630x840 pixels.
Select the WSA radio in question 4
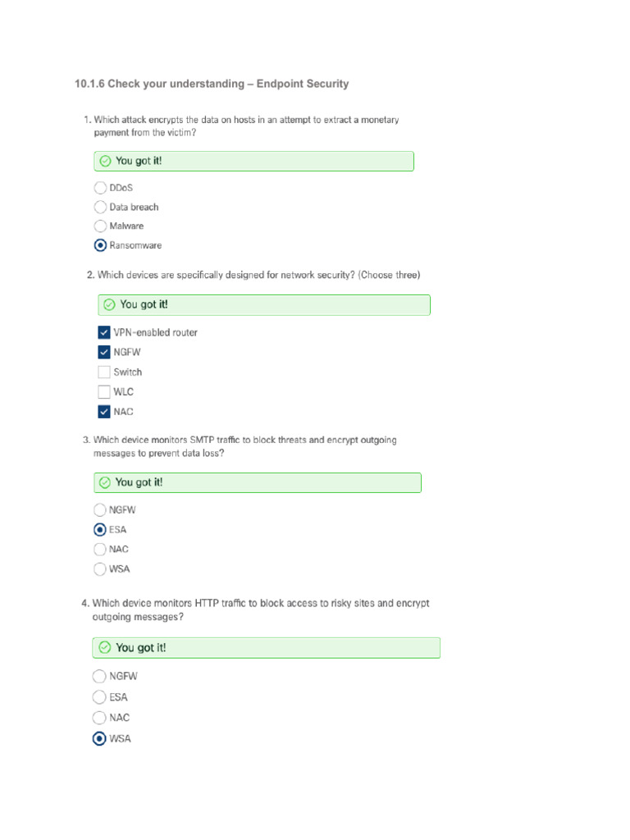point(99,738)
